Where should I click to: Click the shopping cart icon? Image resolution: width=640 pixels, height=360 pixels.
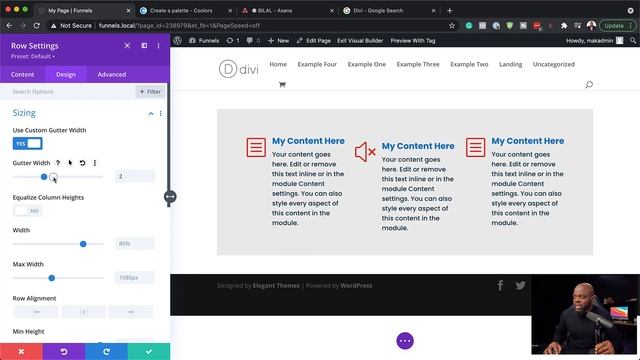282,84
